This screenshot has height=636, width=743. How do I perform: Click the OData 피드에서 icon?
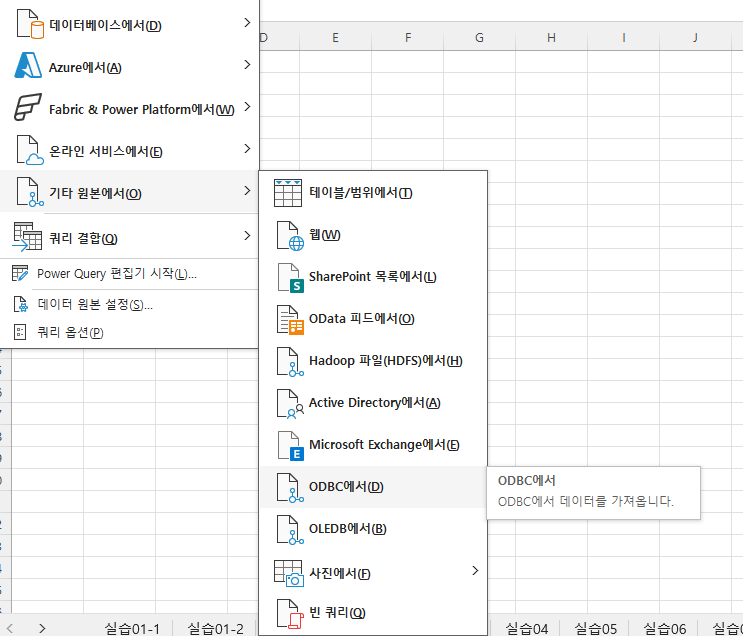pos(289,319)
